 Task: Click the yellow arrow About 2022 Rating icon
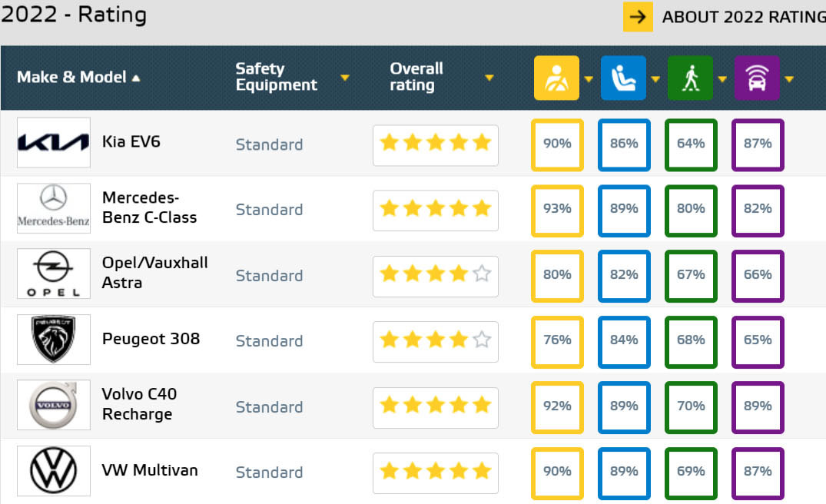point(638,17)
